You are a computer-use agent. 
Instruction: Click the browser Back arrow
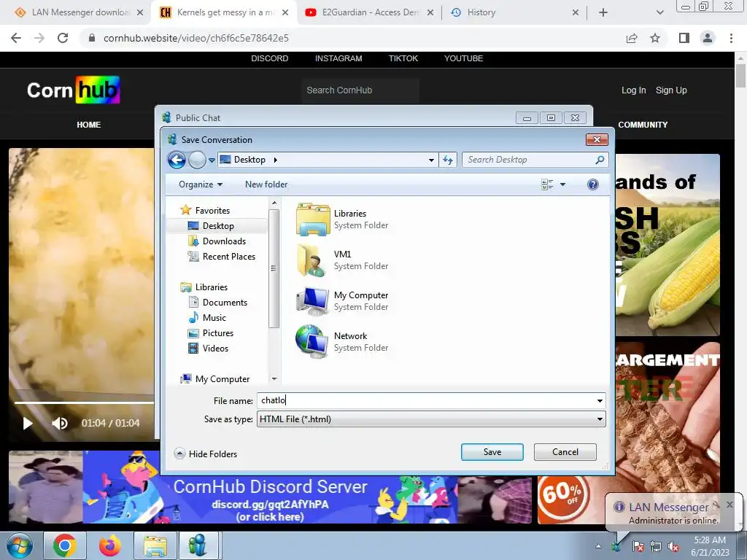(16, 38)
